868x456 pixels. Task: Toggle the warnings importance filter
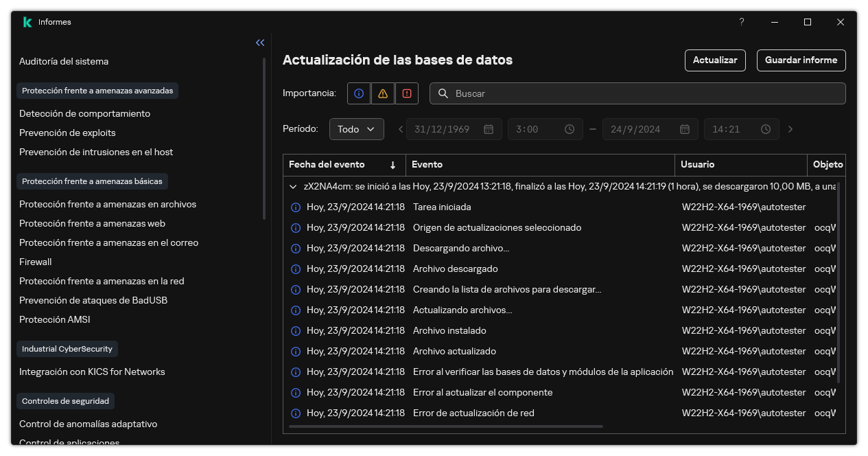(x=382, y=93)
